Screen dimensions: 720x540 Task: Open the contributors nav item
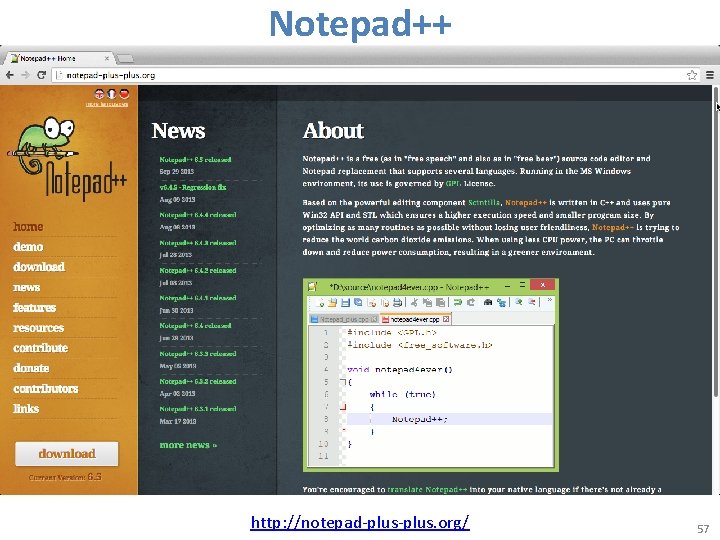tap(45, 388)
